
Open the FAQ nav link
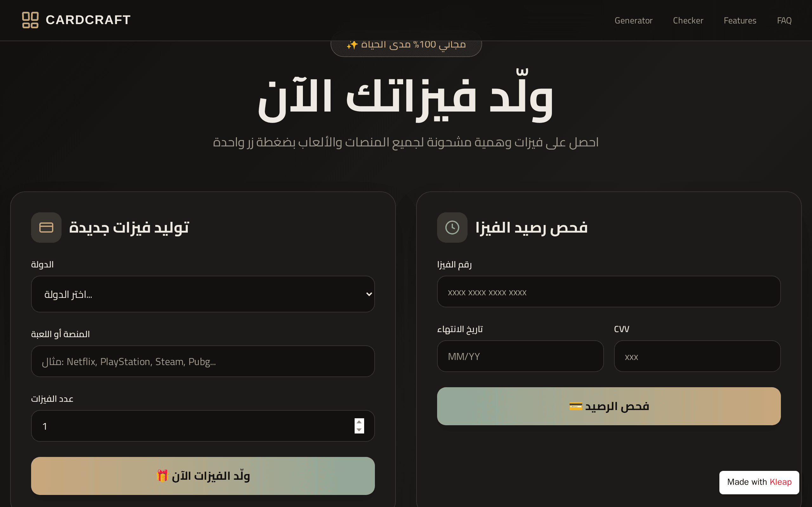(x=784, y=21)
